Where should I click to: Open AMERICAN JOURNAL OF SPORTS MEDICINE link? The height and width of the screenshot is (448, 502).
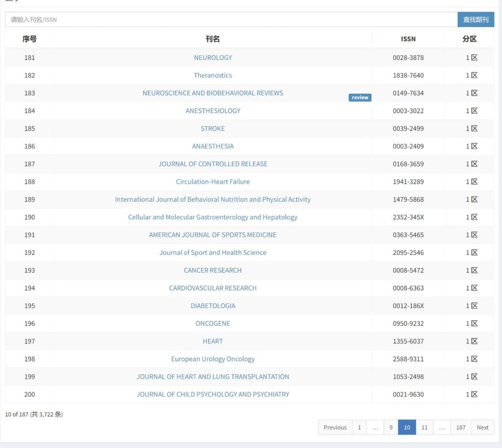213,235
